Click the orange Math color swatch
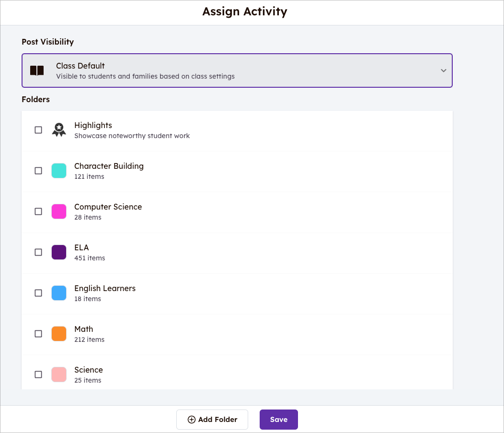The image size is (504, 433). point(59,334)
